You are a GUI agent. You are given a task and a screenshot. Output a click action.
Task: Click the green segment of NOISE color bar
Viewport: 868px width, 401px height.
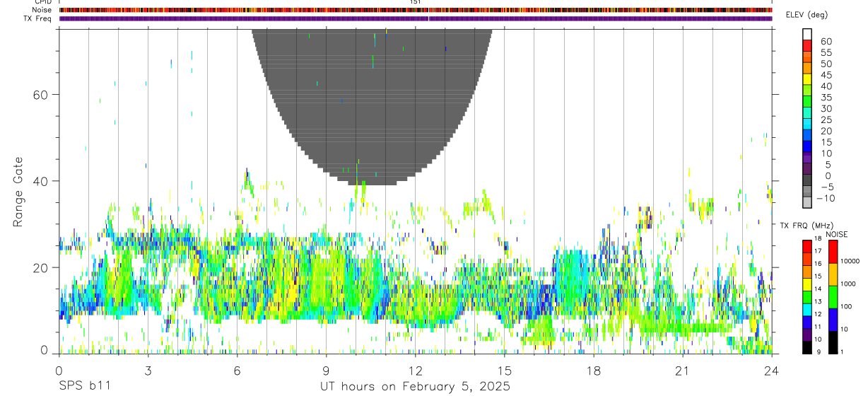click(833, 297)
